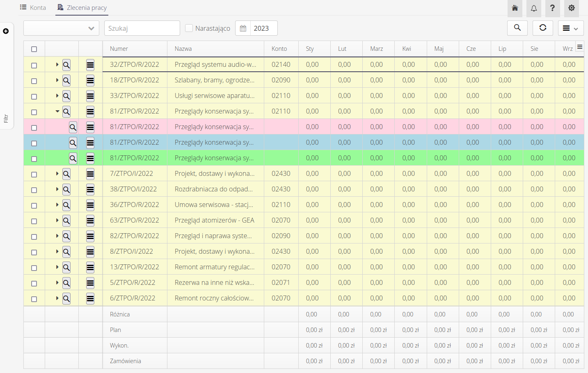
Task: Enable the Narastająco checkbox
Action: 189,28
